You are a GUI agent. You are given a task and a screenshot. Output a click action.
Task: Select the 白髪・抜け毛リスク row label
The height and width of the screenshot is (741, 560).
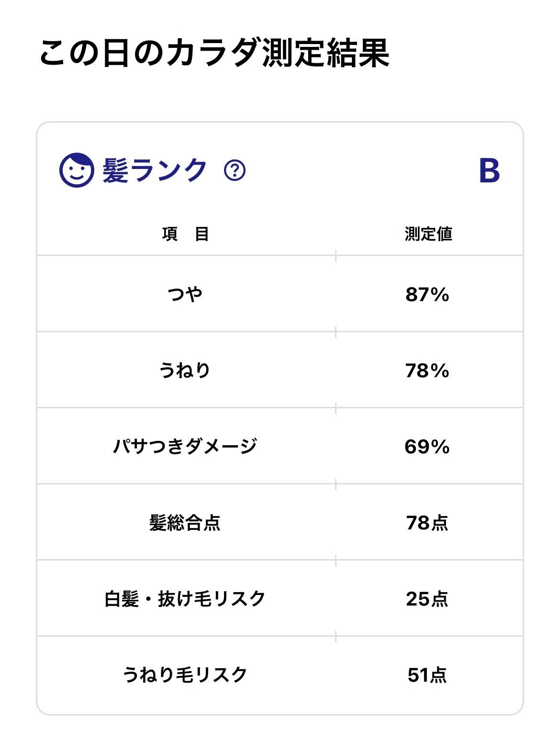pos(185,598)
